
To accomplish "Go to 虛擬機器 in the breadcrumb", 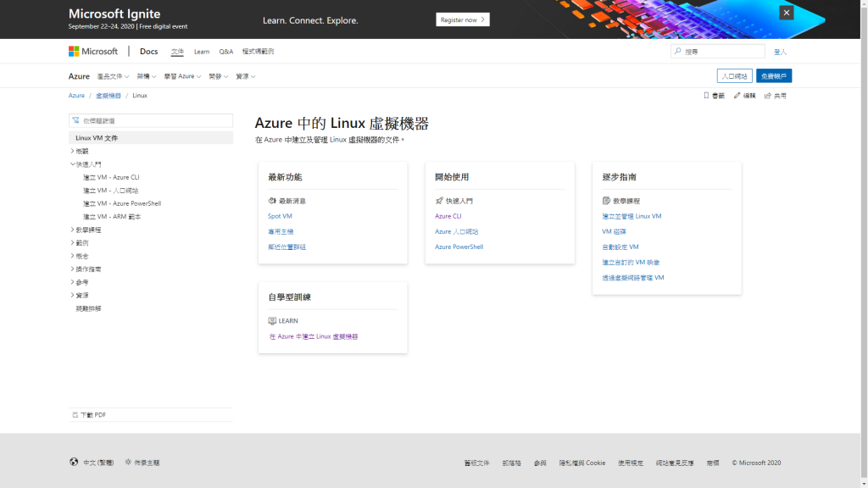I will pyautogui.click(x=108, y=96).
